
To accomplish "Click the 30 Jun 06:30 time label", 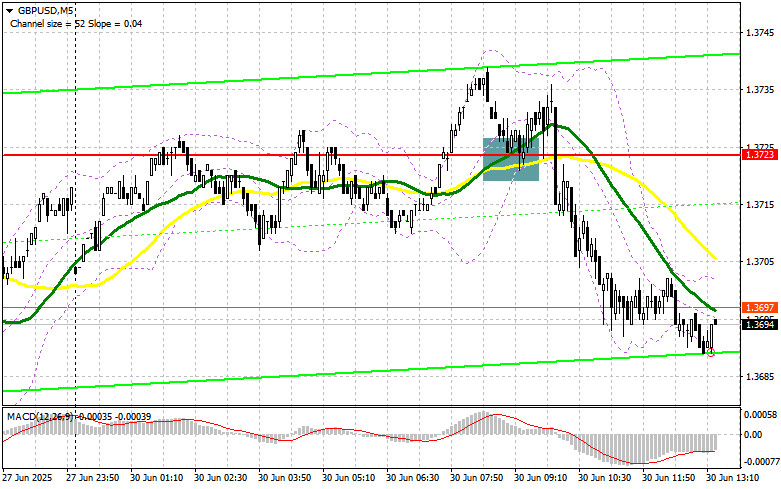I will tap(412, 478).
